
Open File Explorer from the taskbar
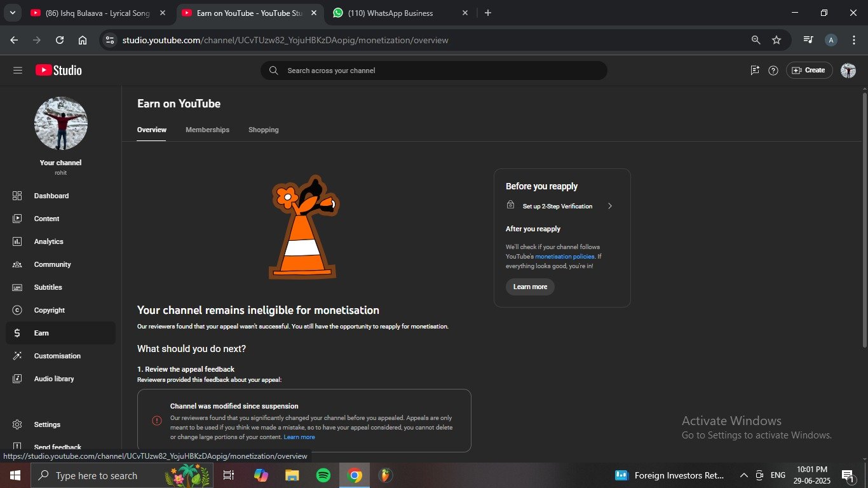click(x=292, y=475)
